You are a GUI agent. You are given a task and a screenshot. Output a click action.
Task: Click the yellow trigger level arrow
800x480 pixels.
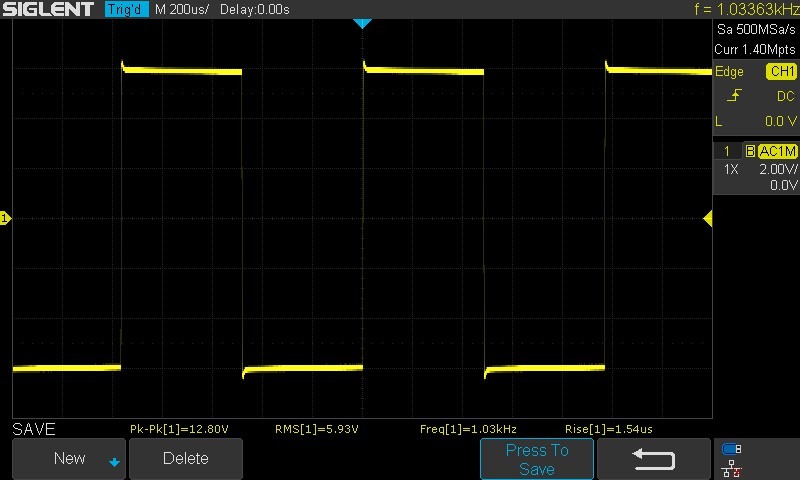pos(708,219)
